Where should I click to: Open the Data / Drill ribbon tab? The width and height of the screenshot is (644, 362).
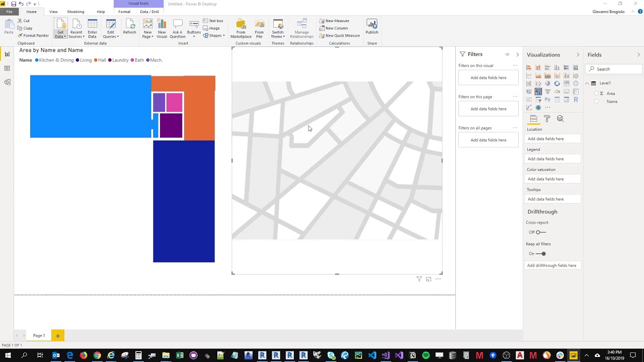(149, 12)
